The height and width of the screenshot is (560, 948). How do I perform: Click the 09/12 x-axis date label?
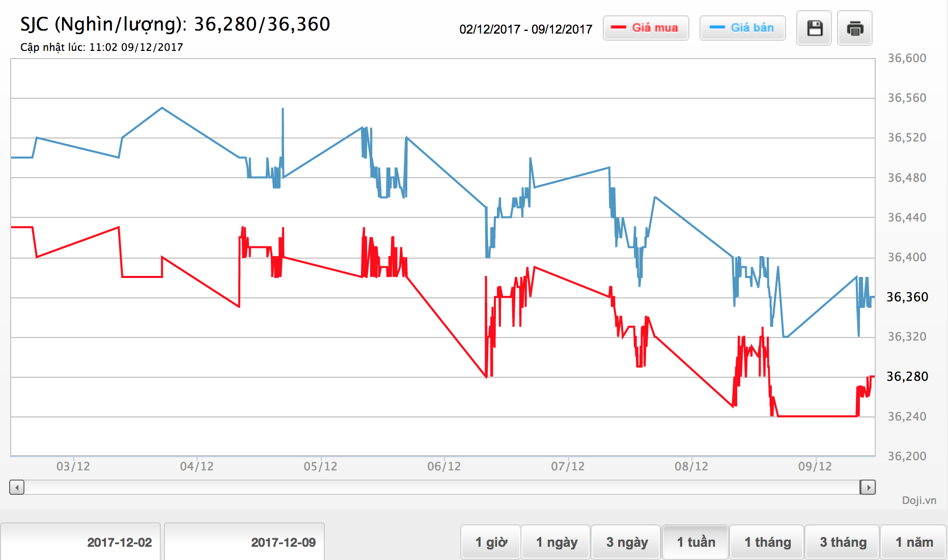click(815, 466)
